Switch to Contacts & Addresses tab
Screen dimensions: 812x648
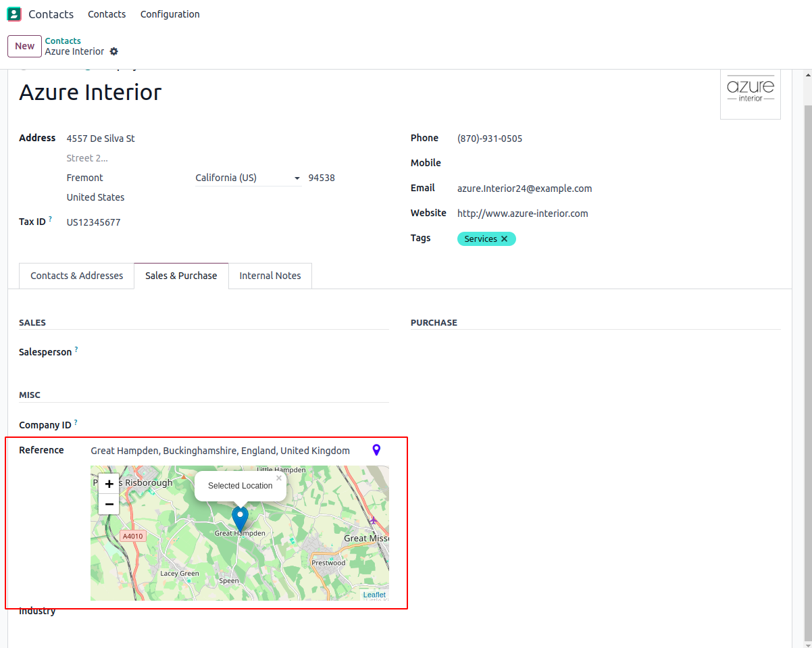[x=77, y=276]
